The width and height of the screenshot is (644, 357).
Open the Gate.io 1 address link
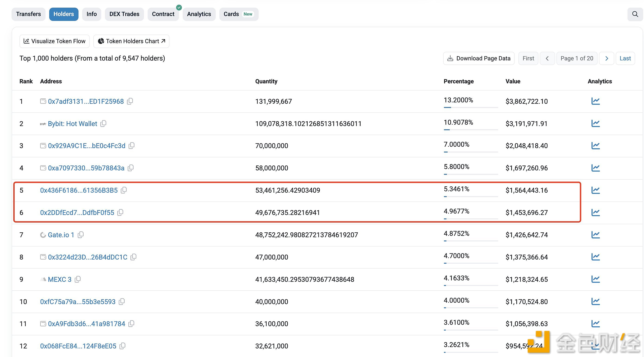pyautogui.click(x=61, y=235)
